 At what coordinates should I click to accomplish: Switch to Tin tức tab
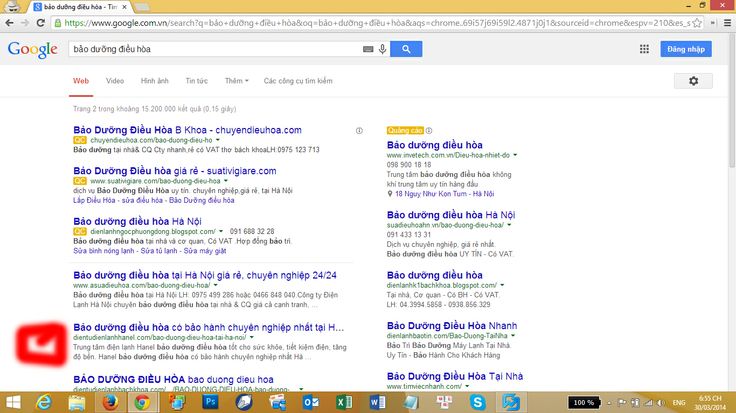coord(197,81)
